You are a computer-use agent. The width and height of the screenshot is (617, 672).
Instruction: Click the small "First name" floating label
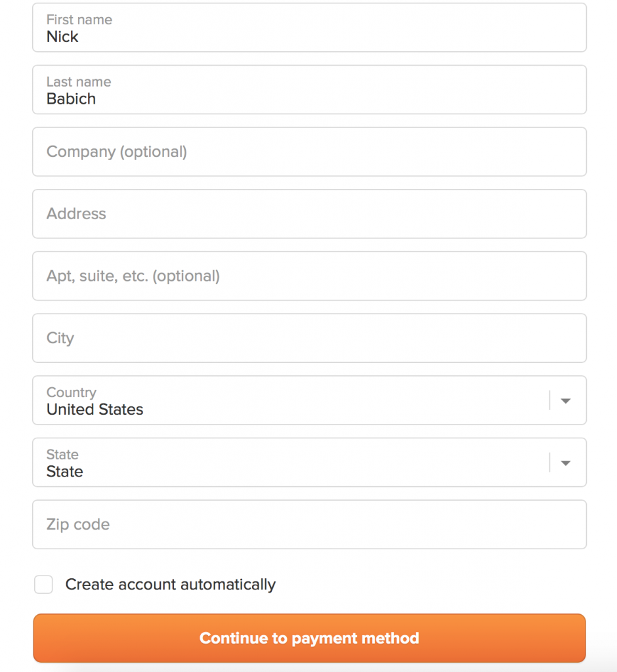pos(79,20)
